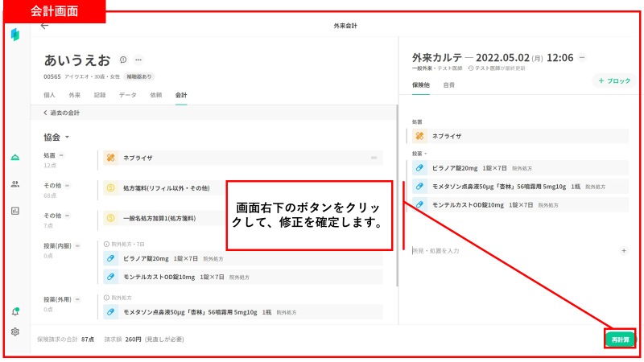Click the 再計算 button
The width and height of the screenshot is (644, 362).
click(x=620, y=339)
